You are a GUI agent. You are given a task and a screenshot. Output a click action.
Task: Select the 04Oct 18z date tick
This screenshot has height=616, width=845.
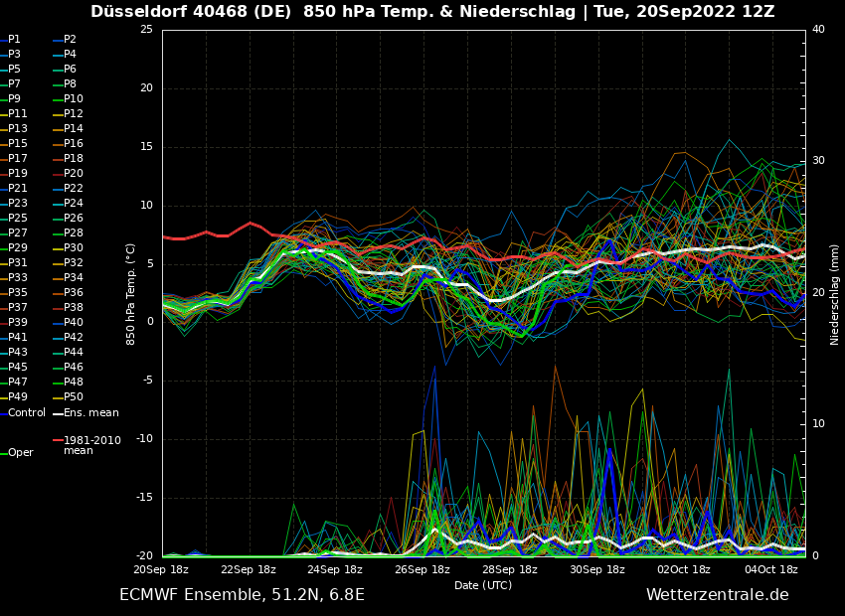(771, 570)
